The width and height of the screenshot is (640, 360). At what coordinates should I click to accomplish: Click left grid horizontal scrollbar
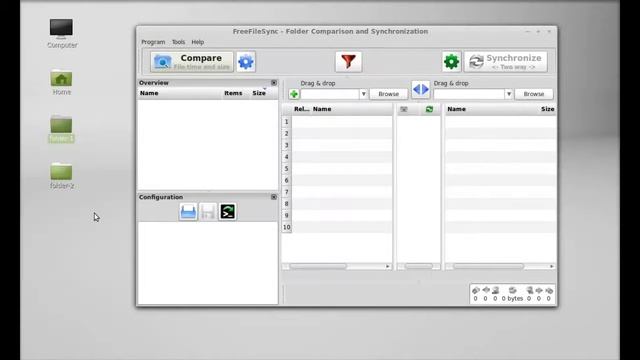[x=318, y=267]
